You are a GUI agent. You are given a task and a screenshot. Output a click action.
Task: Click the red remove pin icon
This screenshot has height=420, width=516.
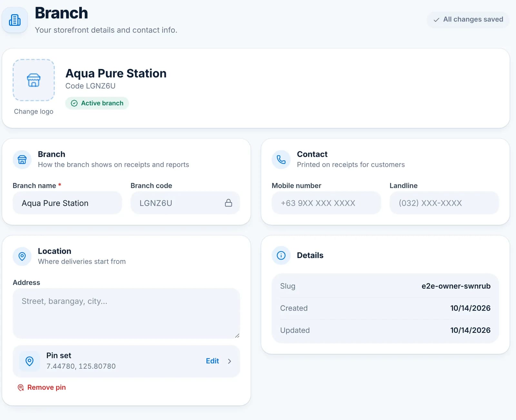(21, 387)
